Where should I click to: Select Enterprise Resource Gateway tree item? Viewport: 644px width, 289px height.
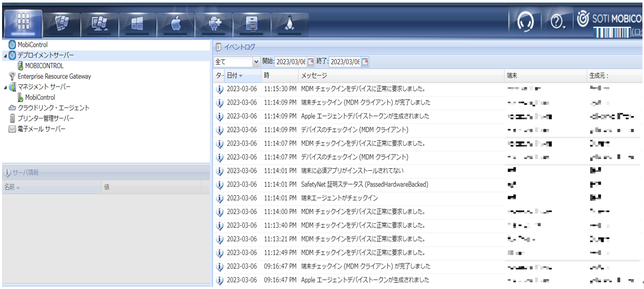click(x=54, y=76)
